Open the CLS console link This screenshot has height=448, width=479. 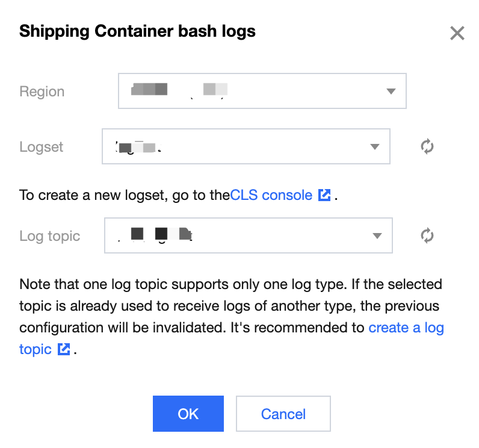point(271,195)
